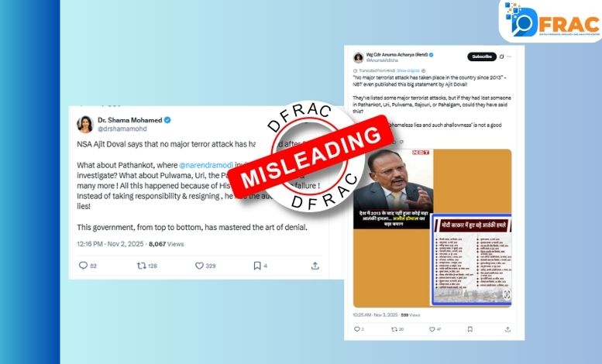The image size is (602, 364).
Task: Share Dr. Shama Mohamed's tweet
Action: (315, 266)
